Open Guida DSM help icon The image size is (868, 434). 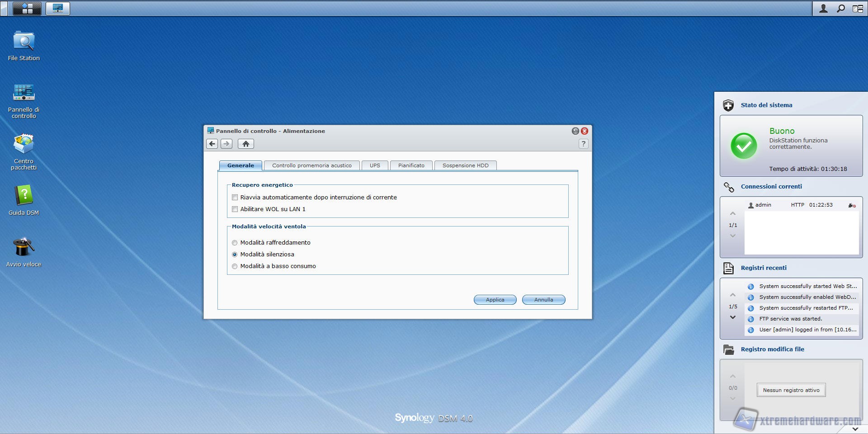[x=24, y=196]
